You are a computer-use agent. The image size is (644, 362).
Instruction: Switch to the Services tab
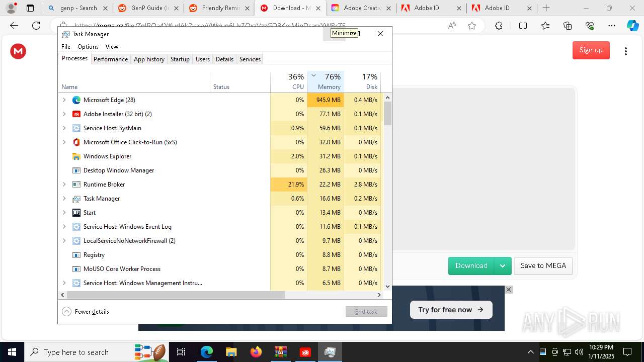click(250, 59)
